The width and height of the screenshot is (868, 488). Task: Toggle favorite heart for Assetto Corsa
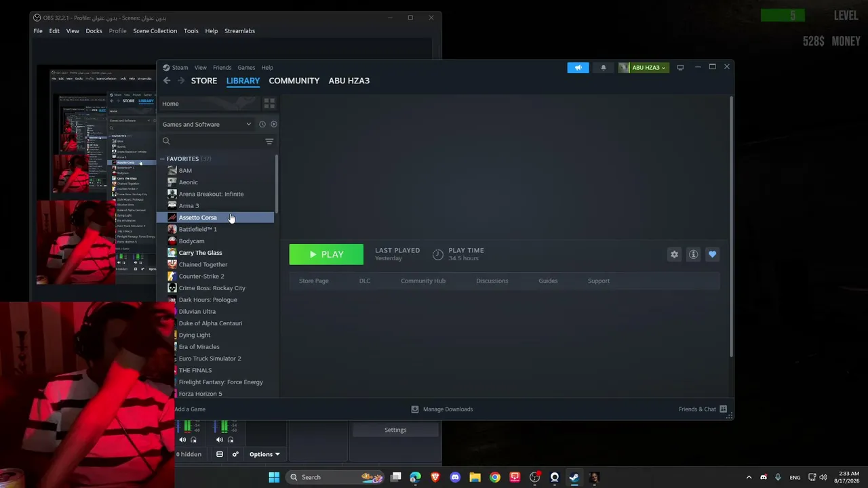tap(712, 254)
